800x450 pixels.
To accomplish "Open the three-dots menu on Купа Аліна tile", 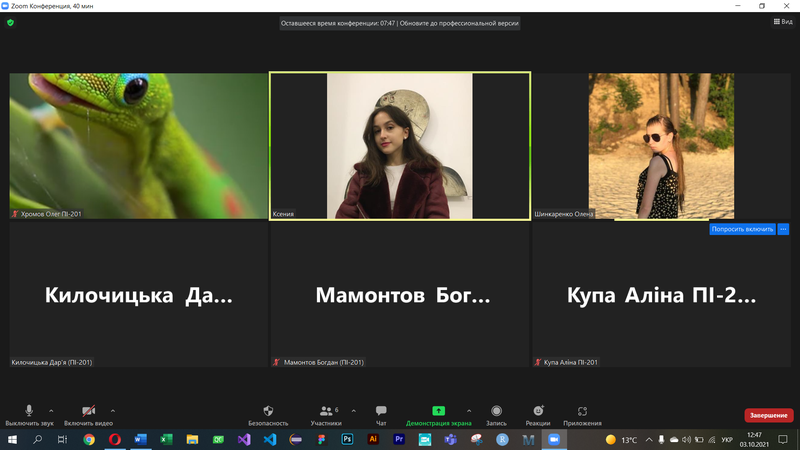I will pos(783,229).
